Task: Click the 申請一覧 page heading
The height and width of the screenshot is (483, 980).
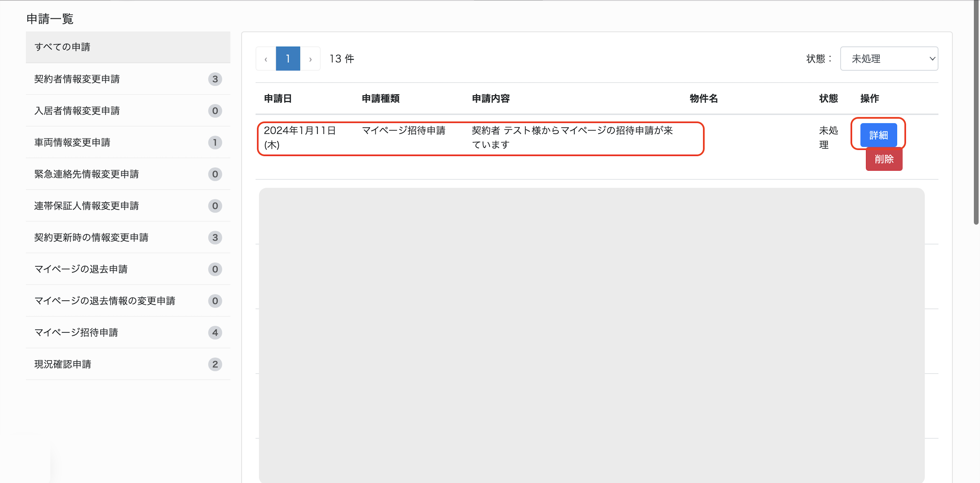Action: pyautogui.click(x=50, y=19)
